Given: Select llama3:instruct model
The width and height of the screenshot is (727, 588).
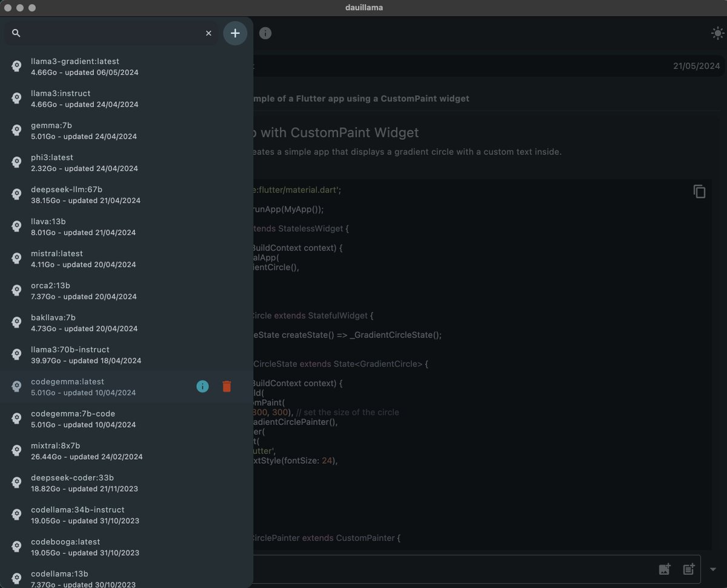Looking at the screenshot, I should pos(127,99).
